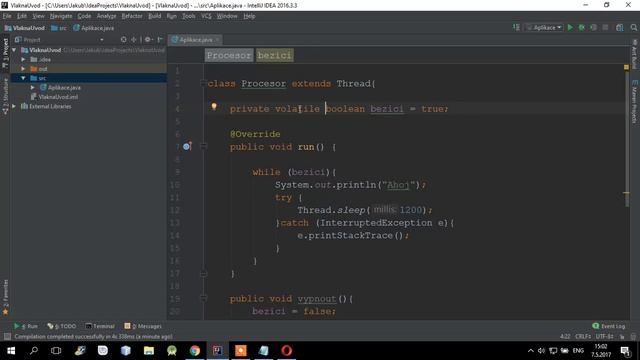Select VlaknaUvod.iml file in tree
This screenshot has height=360, width=640.
54,97
